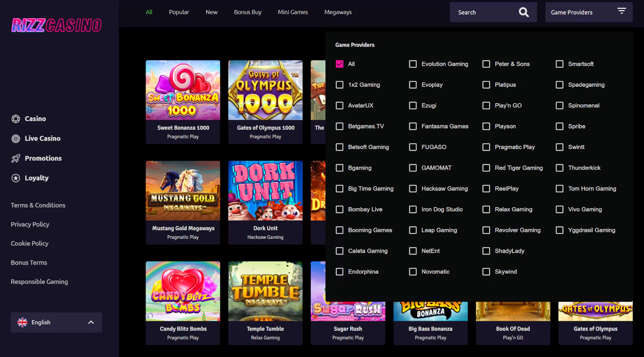This screenshot has height=357, width=644.
Task: Click the Loyalty star icon
Action: [x=16, y=178]
